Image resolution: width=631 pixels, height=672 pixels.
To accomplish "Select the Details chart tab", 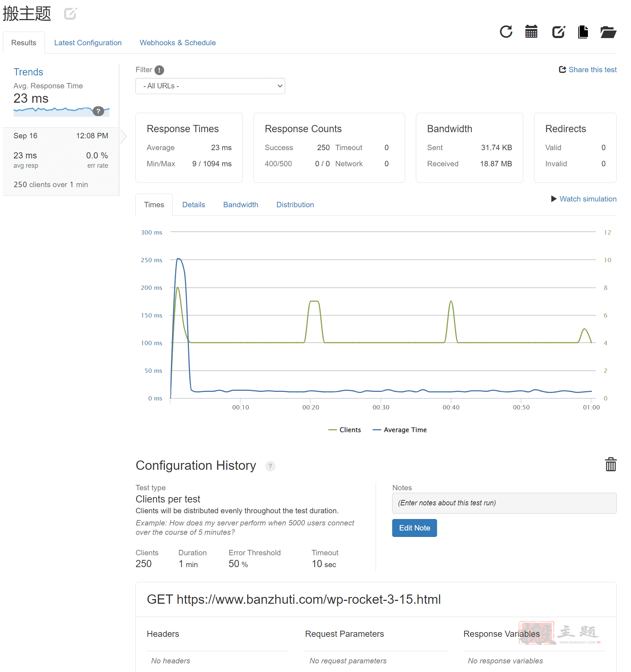I will point(194,205).
